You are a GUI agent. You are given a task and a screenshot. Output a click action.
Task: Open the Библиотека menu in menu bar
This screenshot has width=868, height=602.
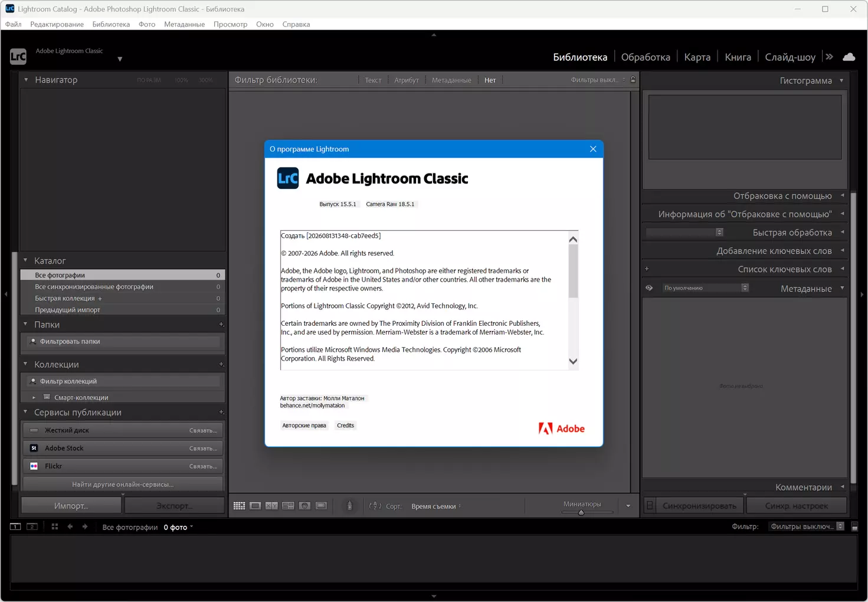coord(111,24)
